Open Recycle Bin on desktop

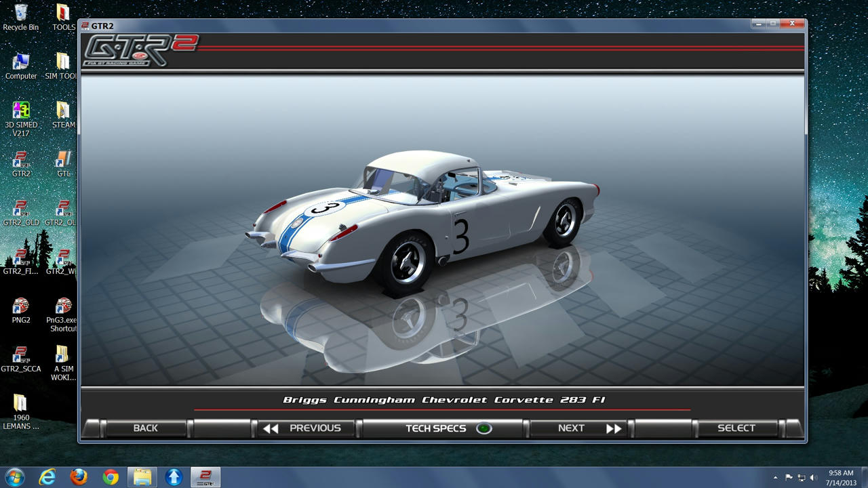click(x=20, y=18)
